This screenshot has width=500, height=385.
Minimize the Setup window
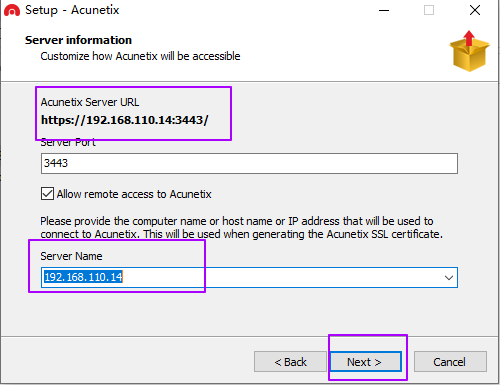384,10
